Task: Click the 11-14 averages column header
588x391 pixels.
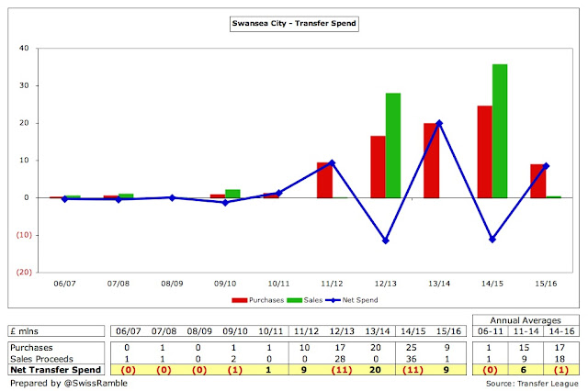Action: (x=526, y=331)
